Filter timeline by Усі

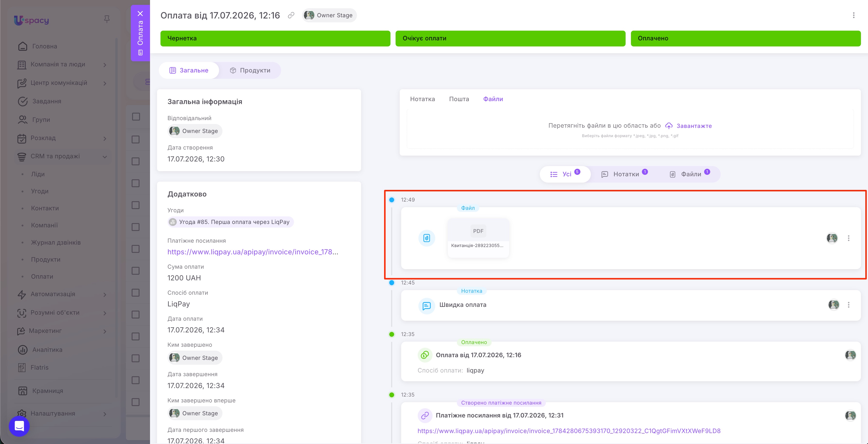[565, 174]
